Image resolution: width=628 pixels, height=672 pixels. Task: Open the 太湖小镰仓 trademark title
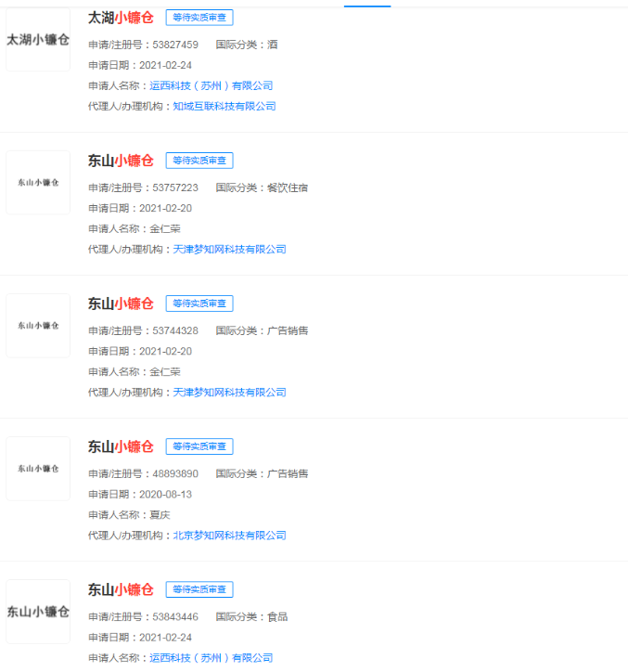click(x=121, y=18)
